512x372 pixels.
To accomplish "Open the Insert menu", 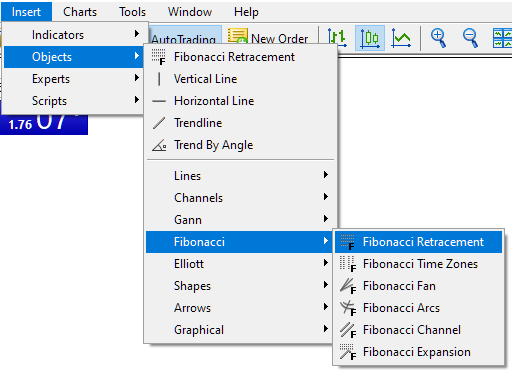I will tap(26, 12).
